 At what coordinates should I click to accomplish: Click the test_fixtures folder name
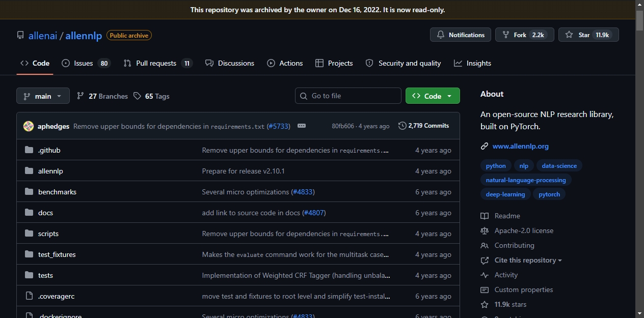point(57,254)
